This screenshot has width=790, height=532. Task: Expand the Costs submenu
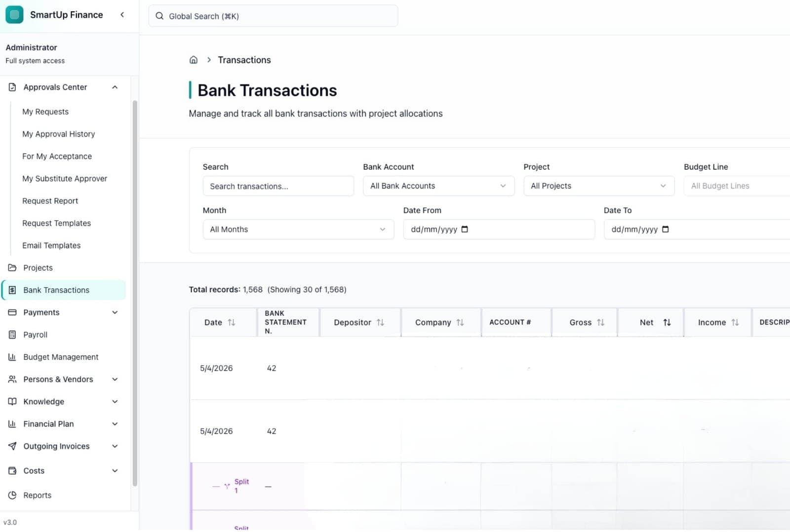coord(115,471)
